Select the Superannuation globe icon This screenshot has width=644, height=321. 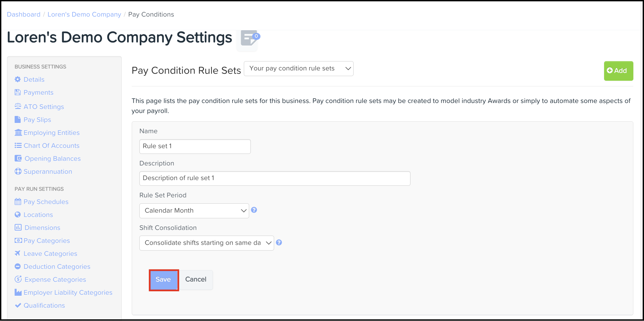click(18, 171)
